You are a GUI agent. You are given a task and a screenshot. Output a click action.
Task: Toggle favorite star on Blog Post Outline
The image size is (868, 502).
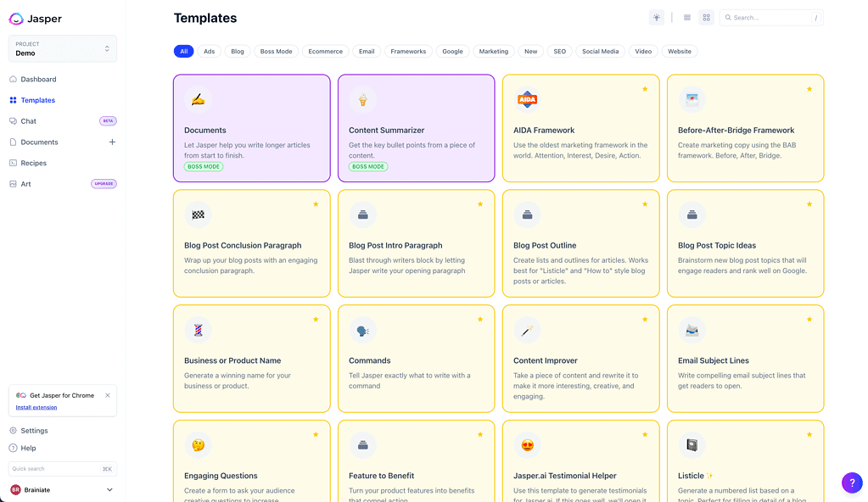click(x=645, y=204)
